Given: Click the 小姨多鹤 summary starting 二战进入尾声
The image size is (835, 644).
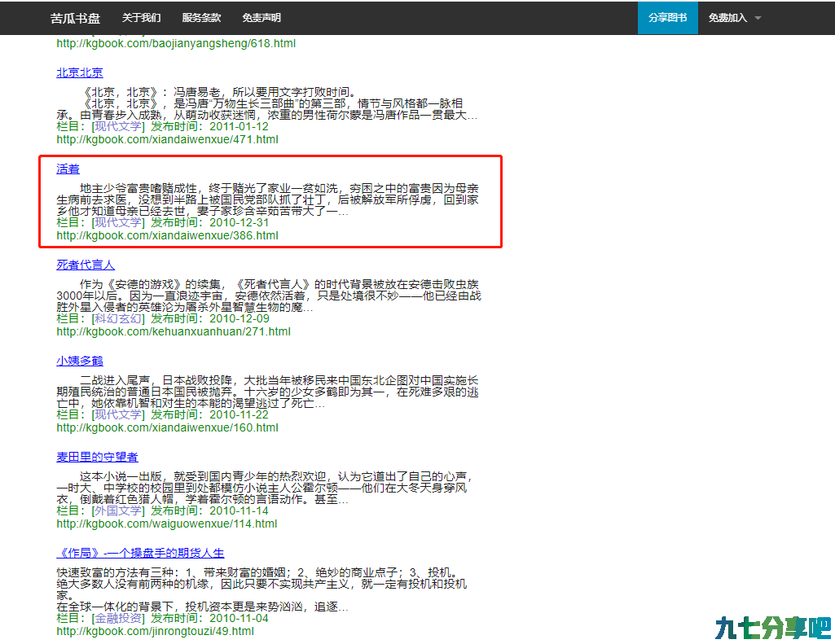Looking at the screenshot, I should point(267,392).
